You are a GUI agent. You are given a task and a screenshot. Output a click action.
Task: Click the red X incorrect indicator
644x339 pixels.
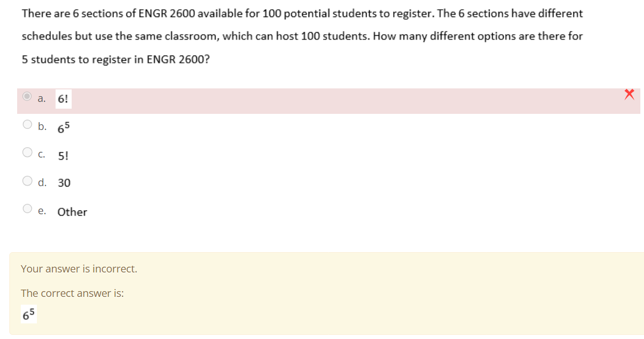click(629, 95)
